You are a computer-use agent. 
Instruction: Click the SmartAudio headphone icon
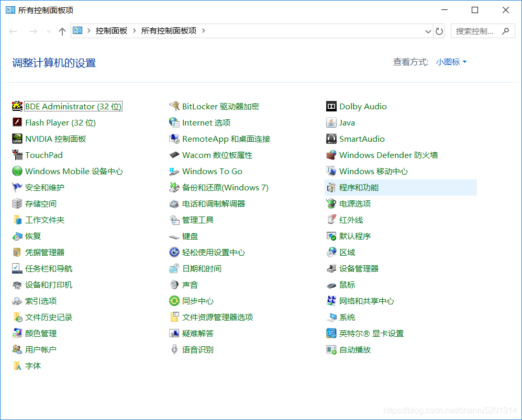pyautogui.click(x=331, y=139)
